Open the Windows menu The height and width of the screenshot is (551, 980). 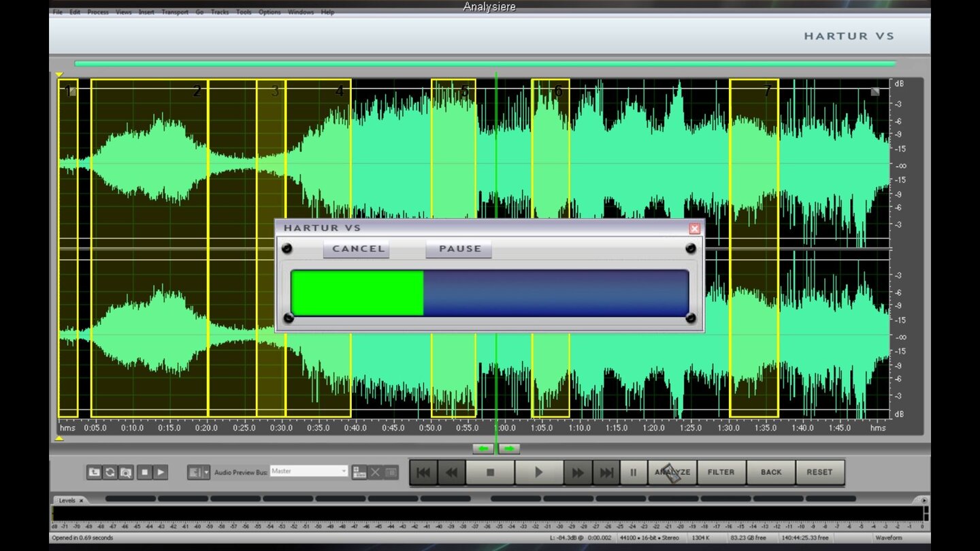coord(301,12)
